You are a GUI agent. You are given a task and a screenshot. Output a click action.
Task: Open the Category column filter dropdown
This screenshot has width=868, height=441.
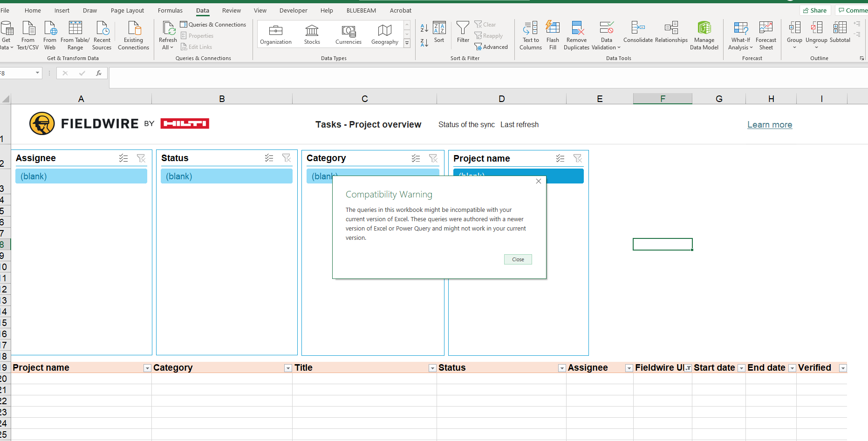(x=288, y=368)
